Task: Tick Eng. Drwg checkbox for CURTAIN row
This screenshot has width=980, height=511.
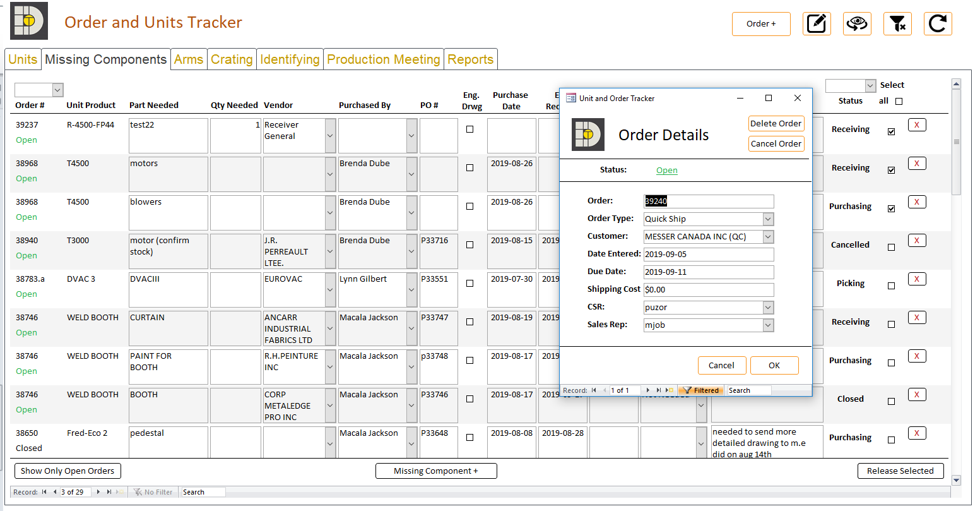Action: tap(469, 322)
